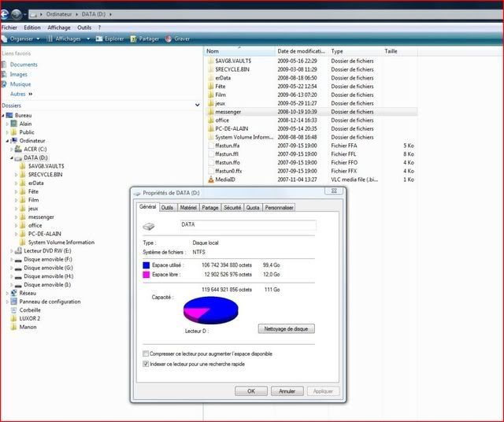The image size is (504, 422).
Task: Expand the Alain tree node
Action: point(7,124)
